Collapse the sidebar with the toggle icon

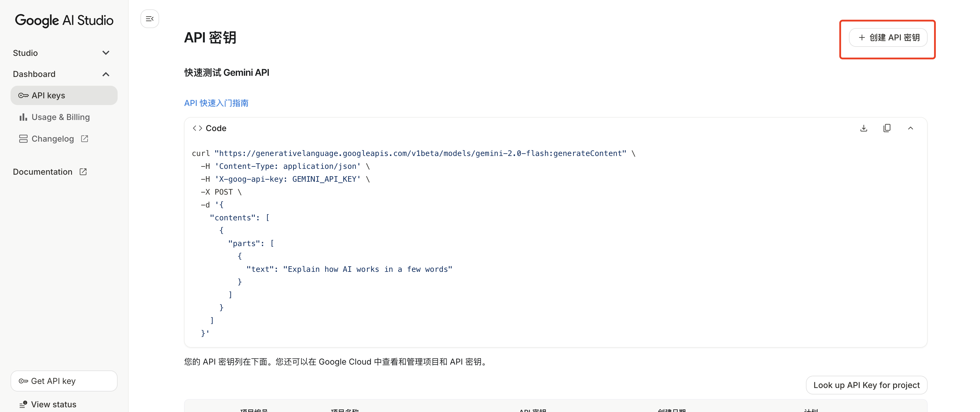149,19
